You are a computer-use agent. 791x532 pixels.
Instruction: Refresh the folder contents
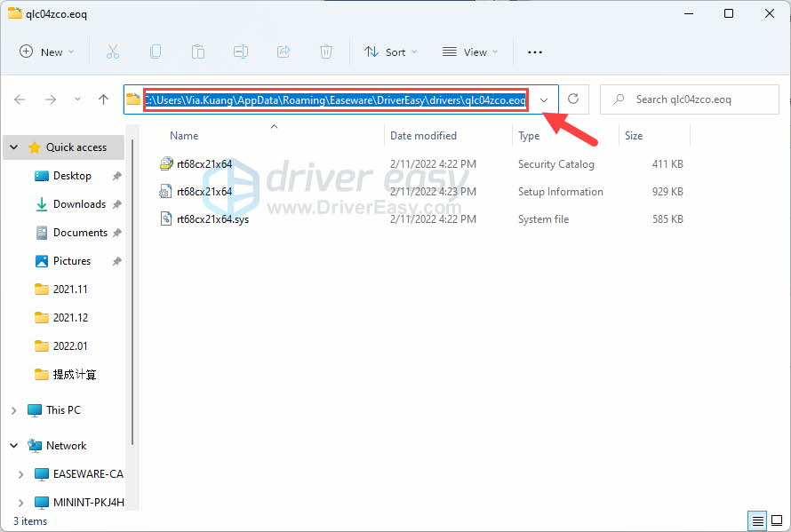pos(573,99)
